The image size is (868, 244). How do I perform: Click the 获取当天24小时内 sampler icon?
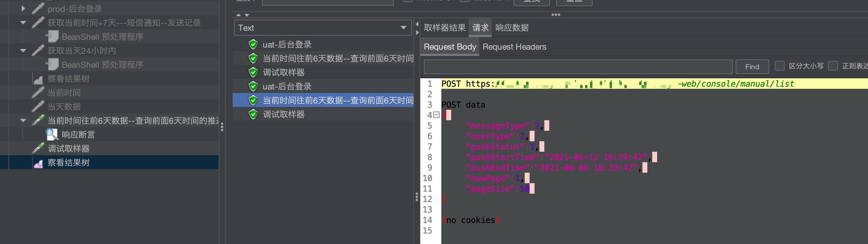38,50
